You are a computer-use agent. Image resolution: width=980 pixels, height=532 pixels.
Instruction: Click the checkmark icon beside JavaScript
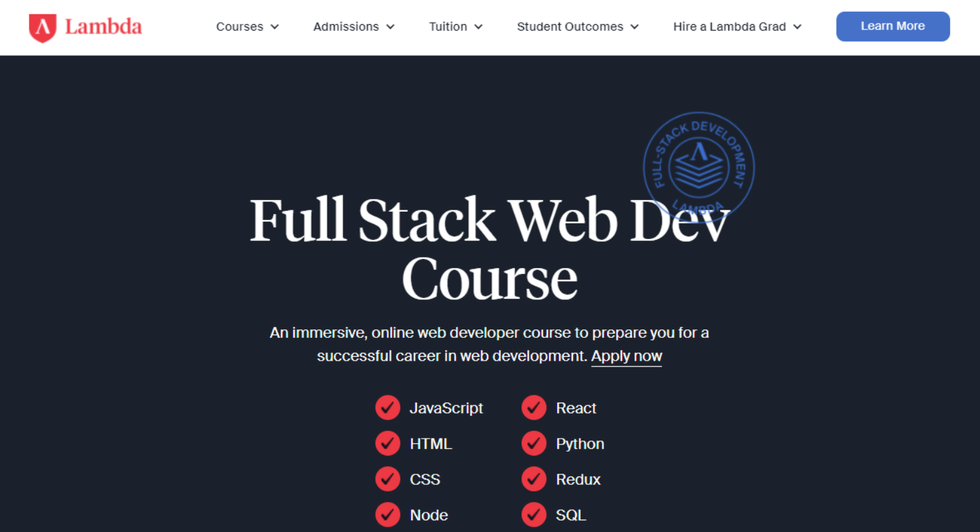pos(387,407)
